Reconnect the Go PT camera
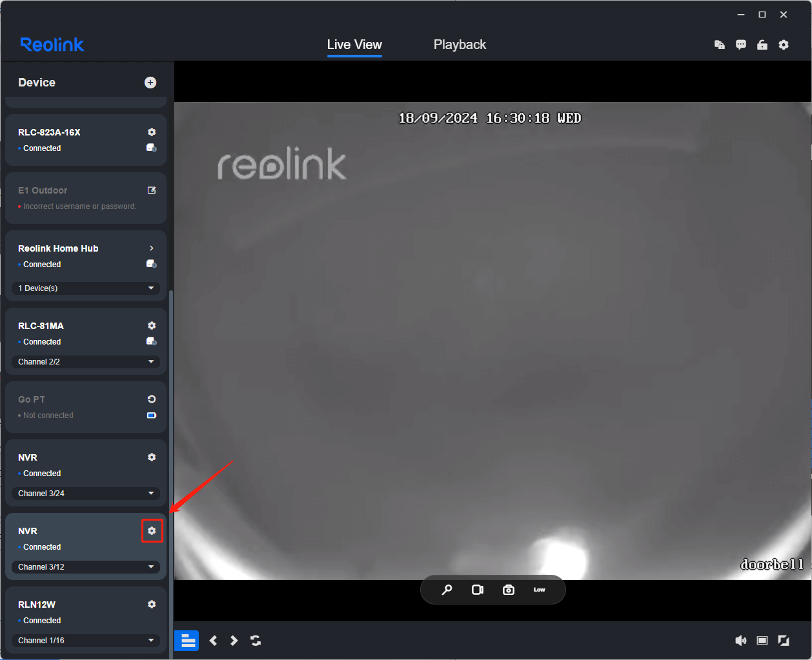Viewport: 812px width, 660px height. 152,399
